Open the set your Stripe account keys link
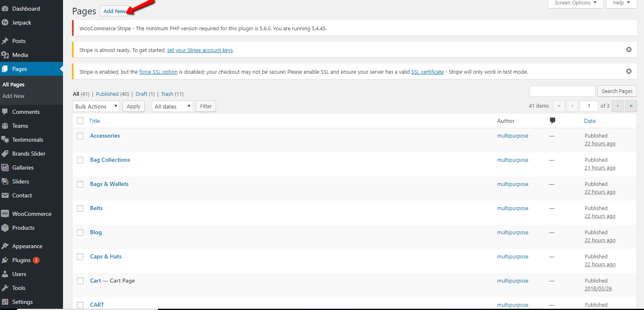This screenshot has width=644, height=310. tap(200, 50)
